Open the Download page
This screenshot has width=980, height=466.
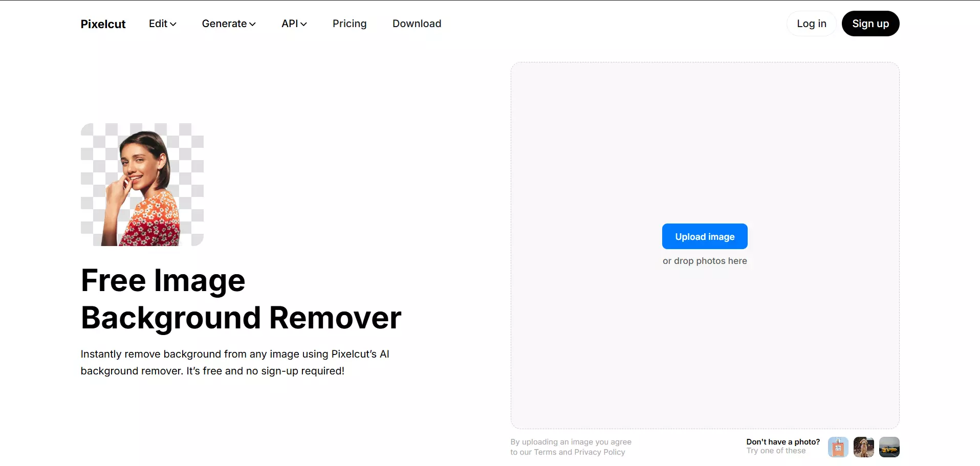point(417,24)
